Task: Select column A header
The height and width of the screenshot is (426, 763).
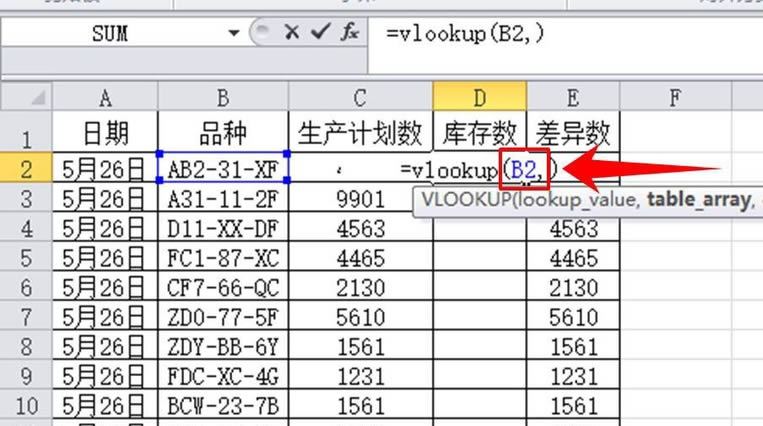Action: pos(105,97)
